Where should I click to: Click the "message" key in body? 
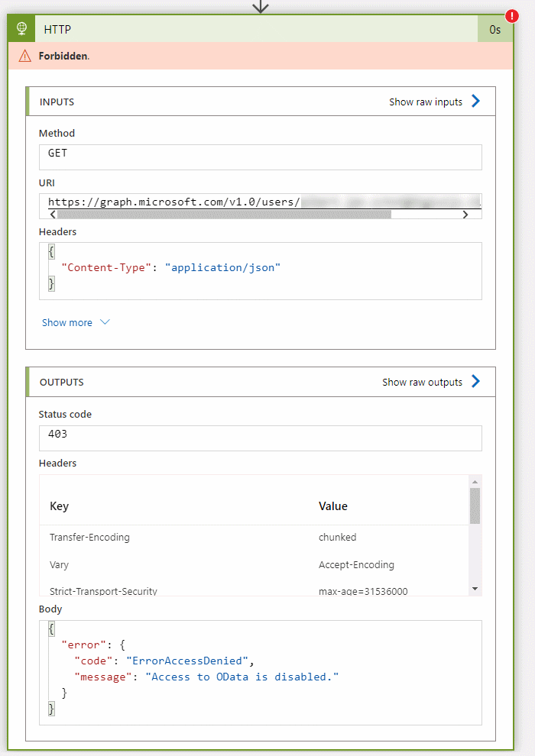tap(102, 677)
